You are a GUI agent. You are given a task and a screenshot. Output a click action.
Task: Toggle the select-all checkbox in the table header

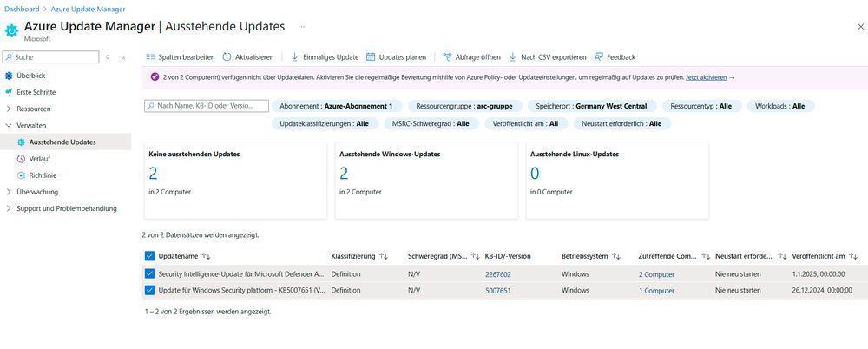(x=149, y=256)
